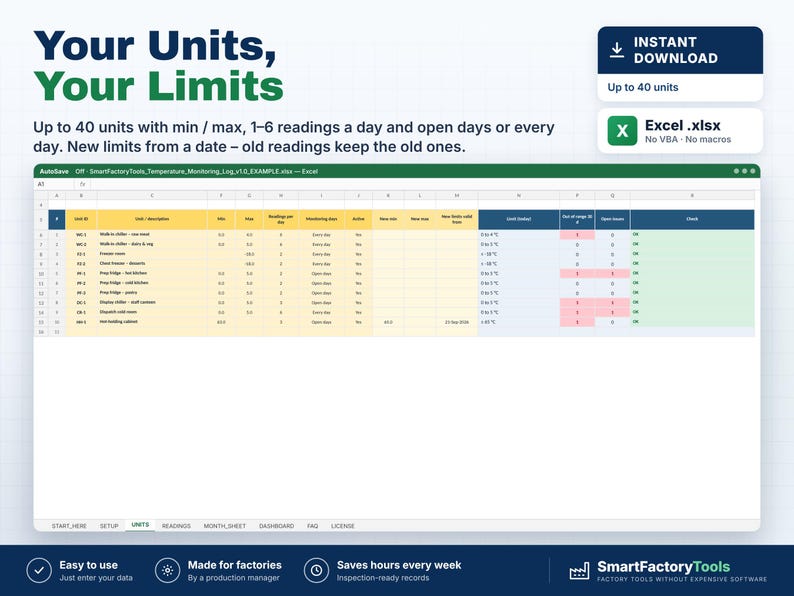Screen dimensions: 794x596
Task: Click the INSTANT DOWNLOAD button
Action: click(x=680, y=50)
